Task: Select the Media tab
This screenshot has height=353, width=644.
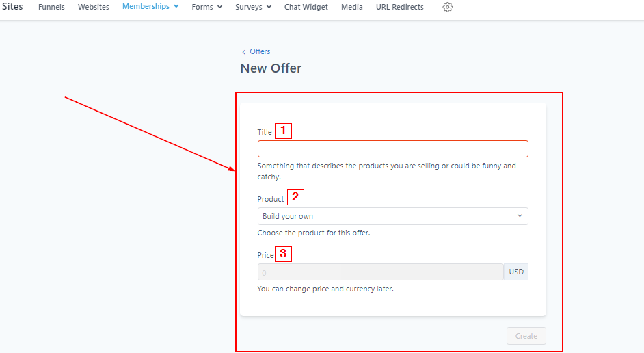Action: tap(351, 7)
